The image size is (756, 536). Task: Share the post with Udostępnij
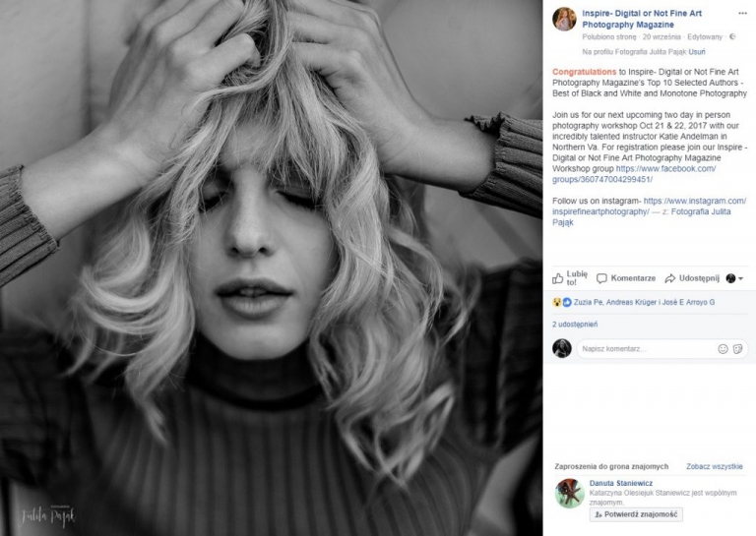click(x=692, y=278)
